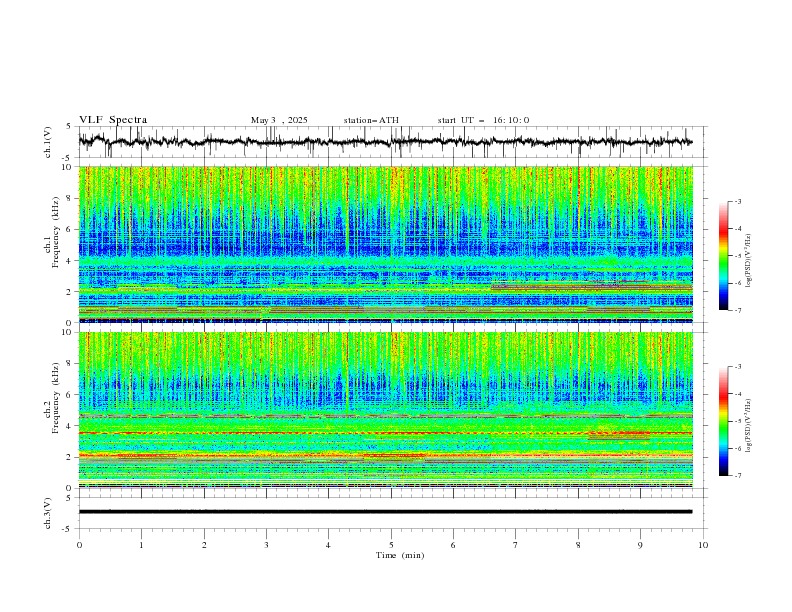Click the "1" tick on the time axis
Screen dimensions: 792x612
(x=141, y=545)
